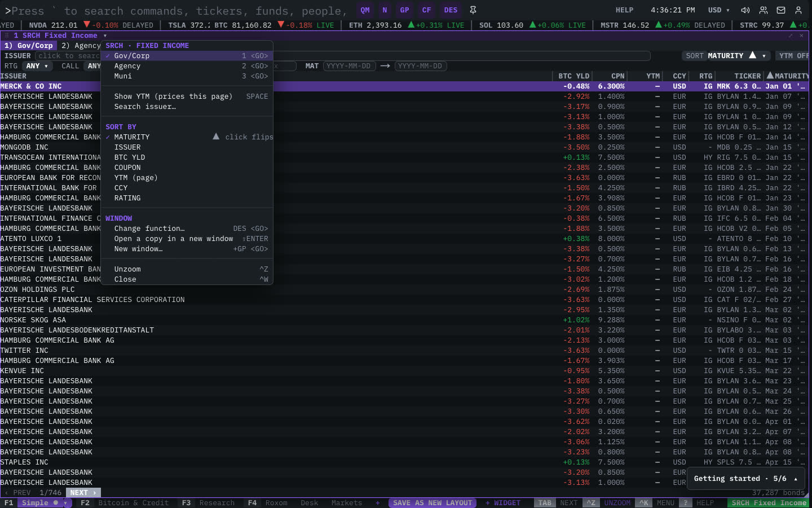
Task: Click the QM shortcut chip
Action: pos(365,10)
